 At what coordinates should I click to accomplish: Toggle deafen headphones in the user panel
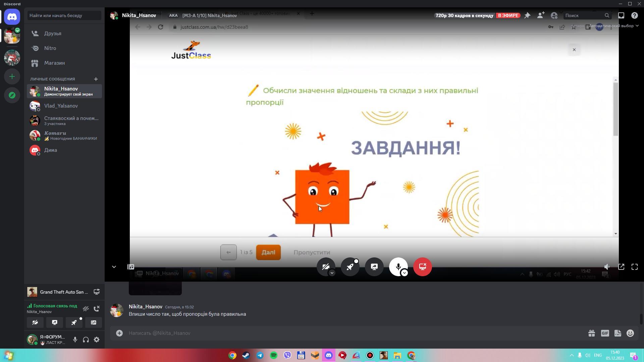86,340
